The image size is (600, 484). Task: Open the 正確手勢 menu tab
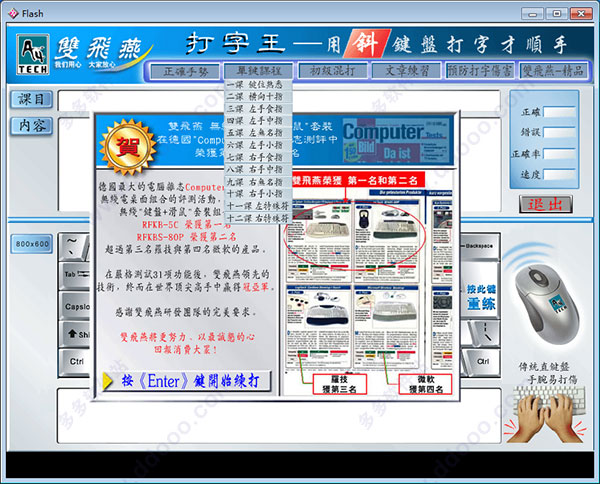point(184,71)
